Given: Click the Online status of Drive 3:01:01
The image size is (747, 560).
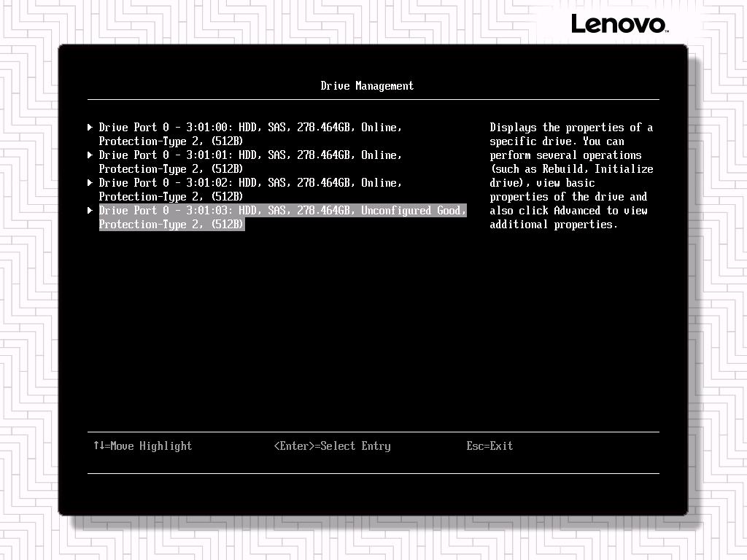Looking at the screenshot, I should click(x=379, y=155).
